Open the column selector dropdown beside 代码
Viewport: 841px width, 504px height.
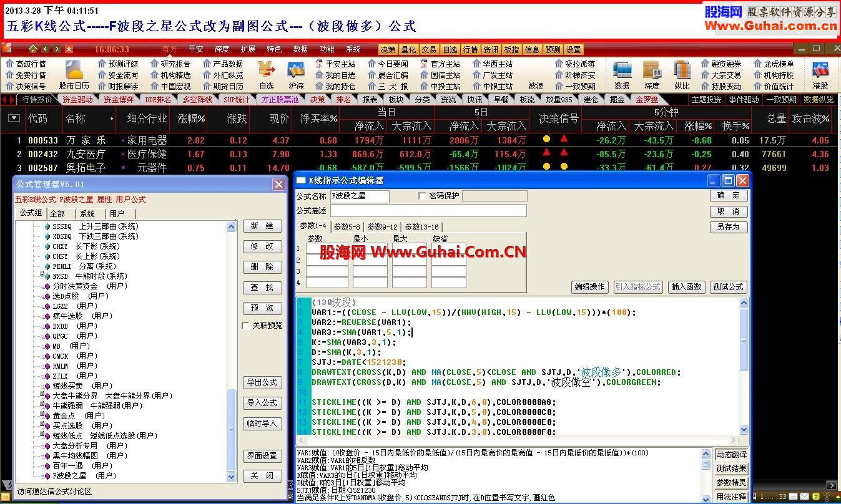coord(13,118)
